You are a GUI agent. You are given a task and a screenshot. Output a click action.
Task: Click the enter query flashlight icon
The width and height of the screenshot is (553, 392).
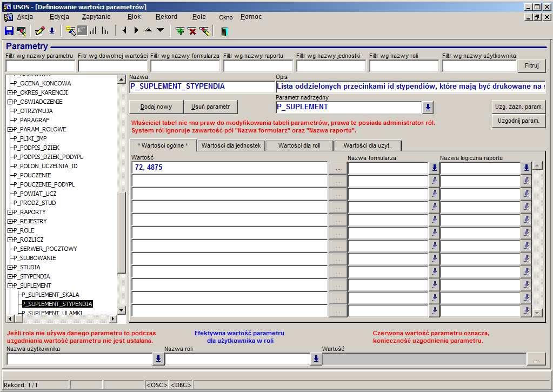(x=70, y=31)
